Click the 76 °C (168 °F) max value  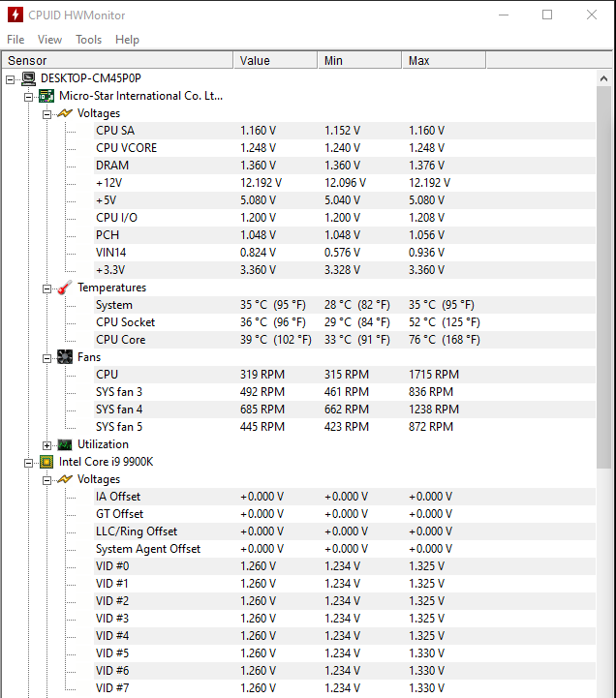445,340
